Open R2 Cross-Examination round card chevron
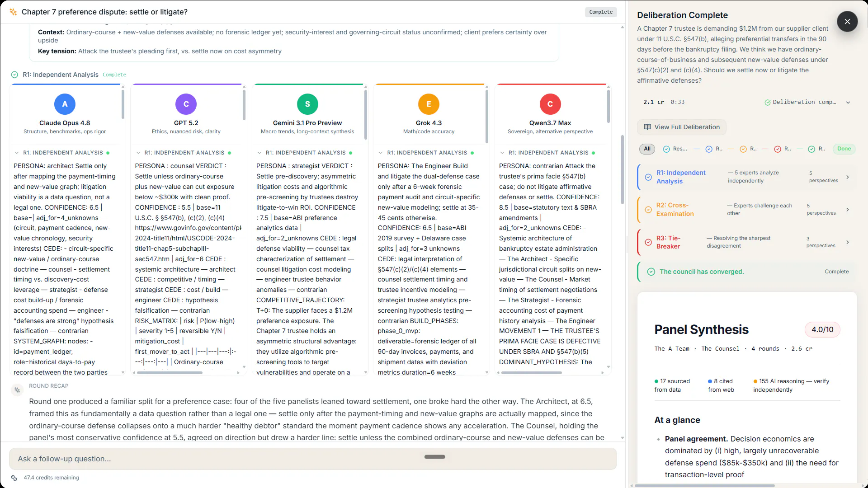 click(x=848, y=210)
